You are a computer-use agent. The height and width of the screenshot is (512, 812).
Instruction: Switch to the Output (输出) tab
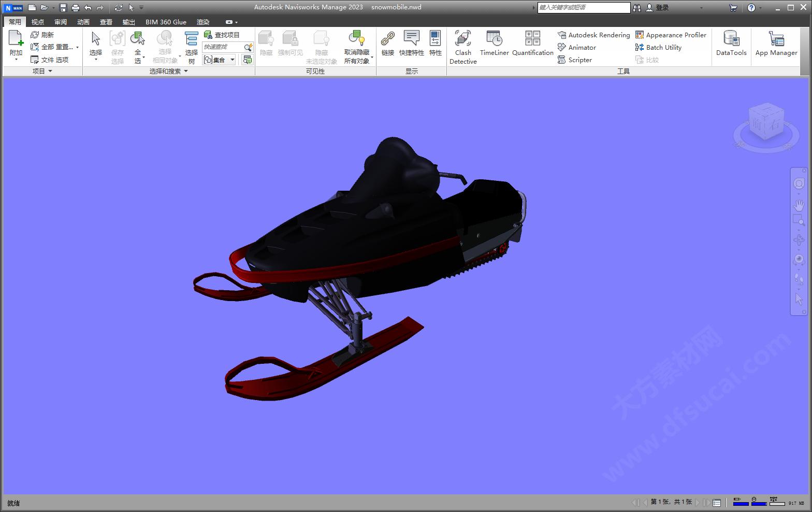pyautogui.click(x=129, y=22)
